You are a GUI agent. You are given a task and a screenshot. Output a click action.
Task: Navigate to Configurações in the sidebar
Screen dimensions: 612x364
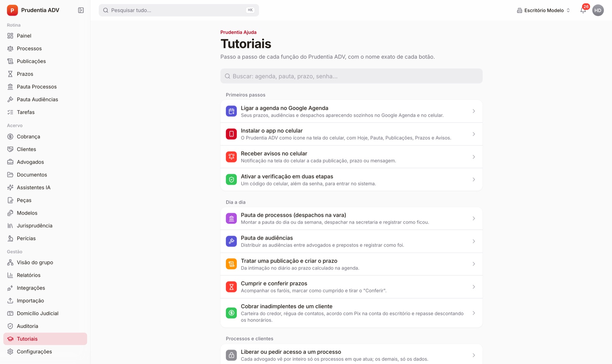pos(45,352)
